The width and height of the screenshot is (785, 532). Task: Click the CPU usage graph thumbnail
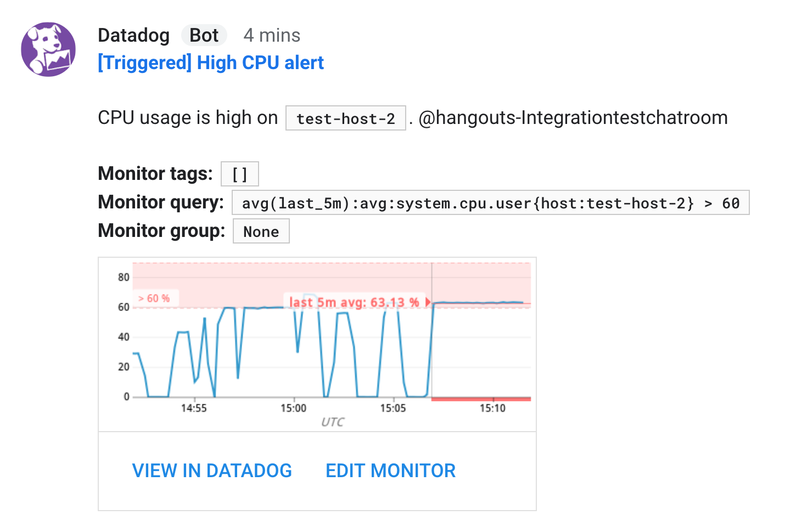317,344
